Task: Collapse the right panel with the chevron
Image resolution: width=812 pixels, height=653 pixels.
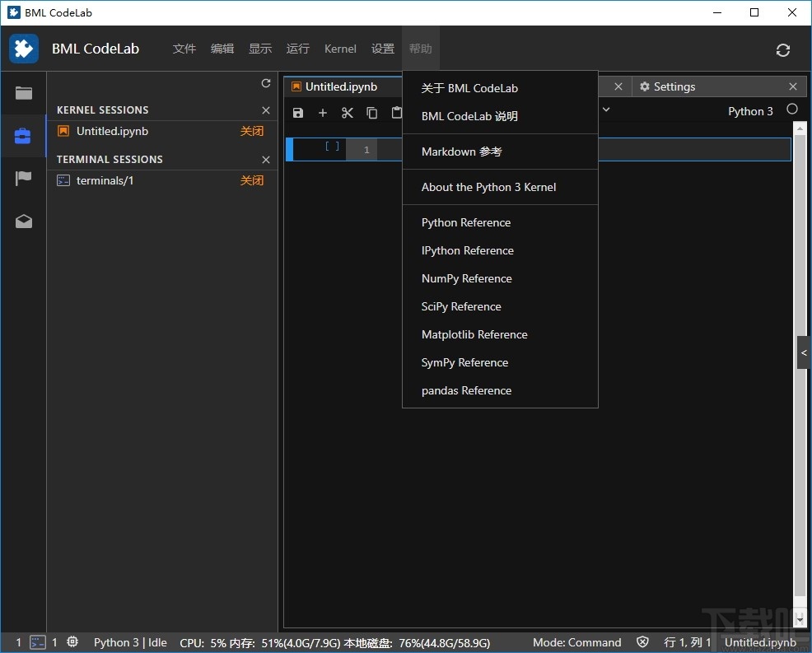Action: [804, 352]
